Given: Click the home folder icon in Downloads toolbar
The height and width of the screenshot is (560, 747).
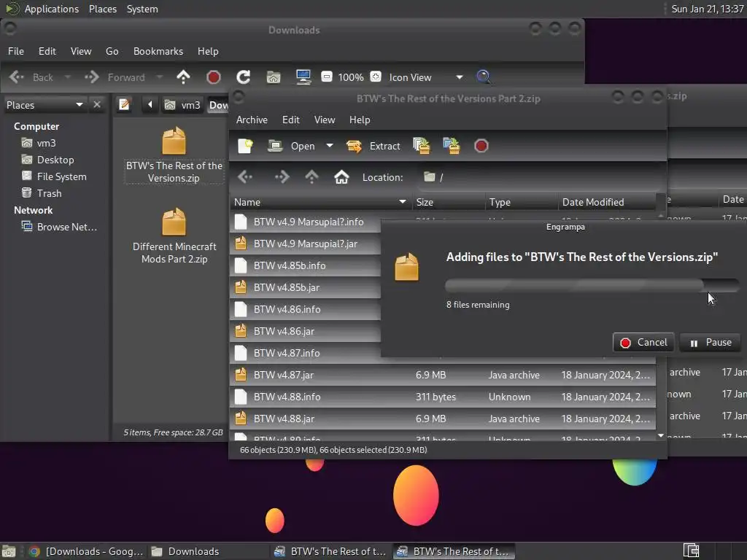Looking at the screenshot, I should (x=274, y=77).
